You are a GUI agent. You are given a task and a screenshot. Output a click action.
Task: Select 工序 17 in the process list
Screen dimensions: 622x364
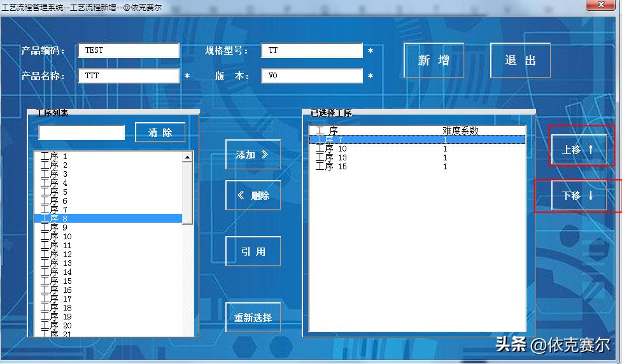[108, 299]
